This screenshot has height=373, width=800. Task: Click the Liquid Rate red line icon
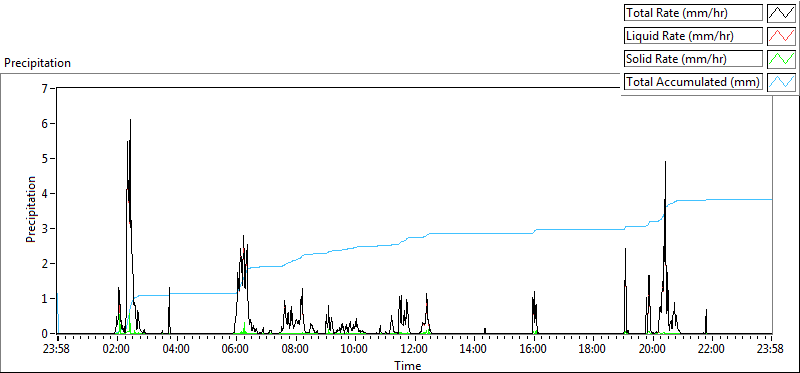coord(782,36)
